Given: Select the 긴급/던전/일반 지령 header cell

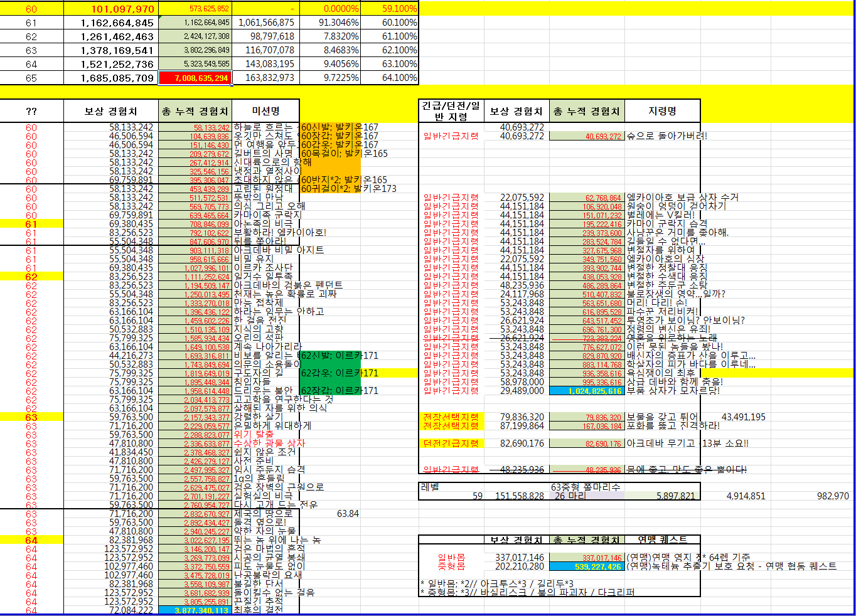Looking at the screenshot, I should click(x=451, y=111).
